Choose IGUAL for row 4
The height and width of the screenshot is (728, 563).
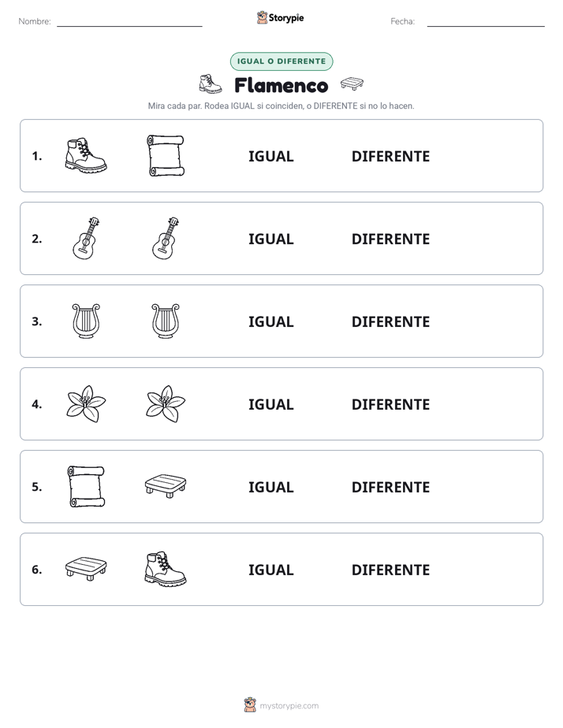(270, 404)
